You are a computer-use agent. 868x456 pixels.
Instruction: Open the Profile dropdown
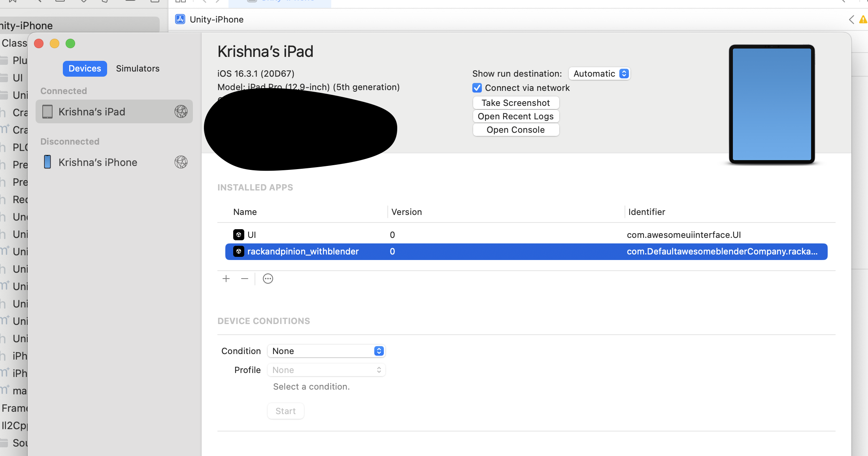326,370
